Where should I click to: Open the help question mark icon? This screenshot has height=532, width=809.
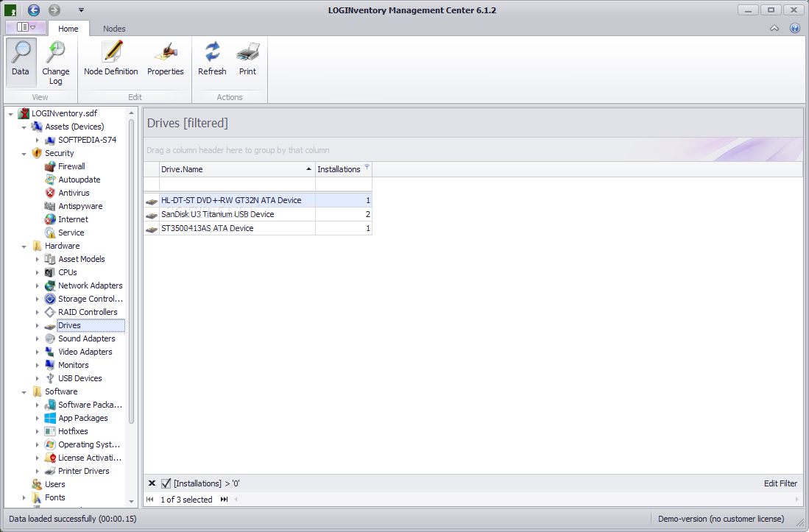(794, 29)
